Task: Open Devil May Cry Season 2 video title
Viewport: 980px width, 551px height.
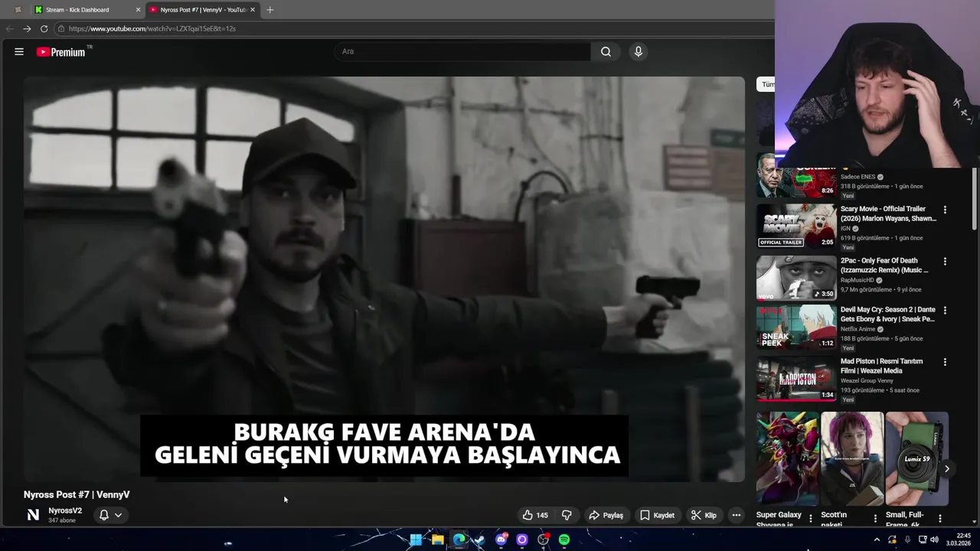Action: (x=888, y=314)
